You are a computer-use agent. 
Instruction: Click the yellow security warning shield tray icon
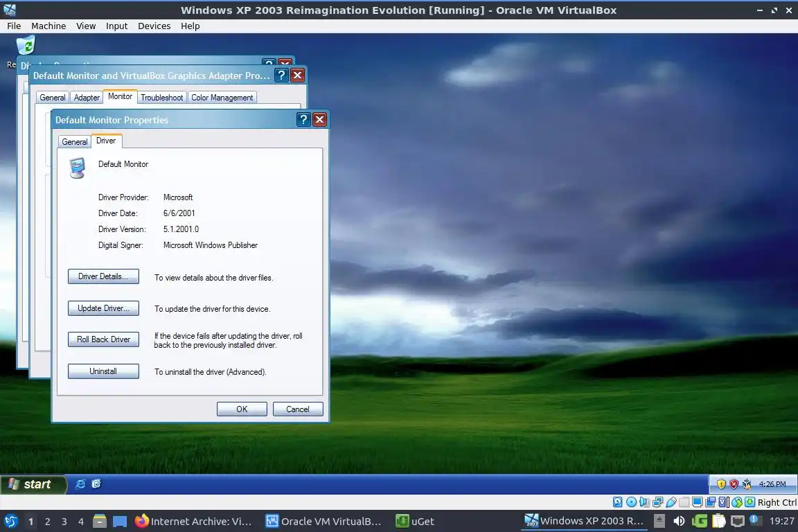[x=720, y=484]
